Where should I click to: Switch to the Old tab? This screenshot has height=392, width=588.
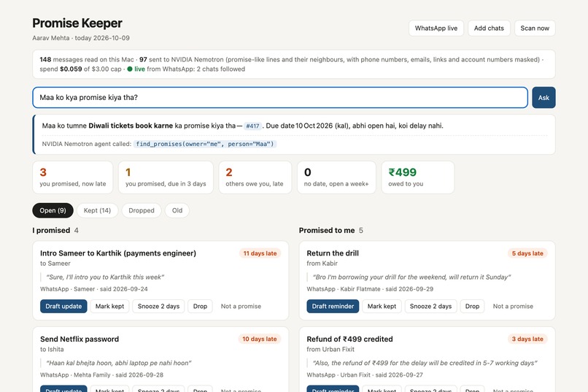coord(177,210)
